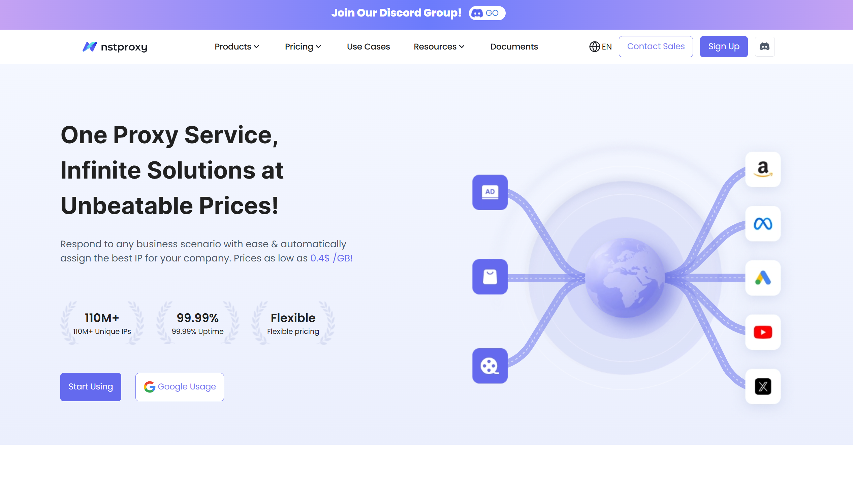Open Discord via header icon button
853x504 pixels.
(x=764, y=46)
